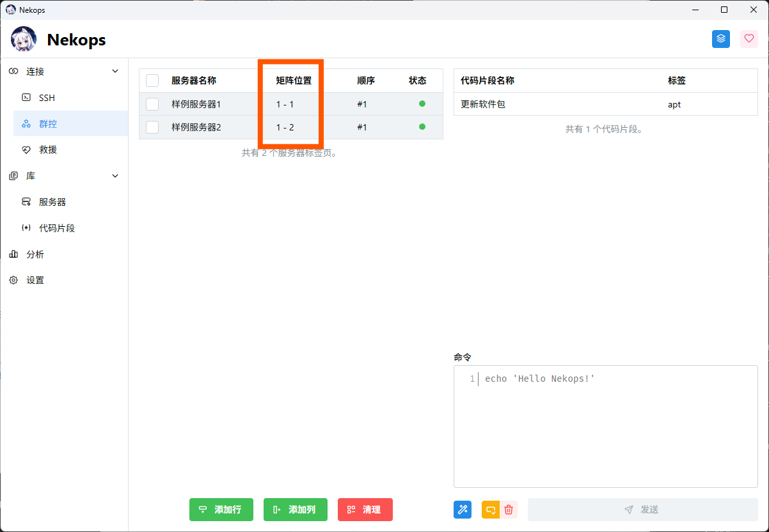The image size is (769, 532).
Task: Open the 救援 rescue page
Action: click(48, 150)
